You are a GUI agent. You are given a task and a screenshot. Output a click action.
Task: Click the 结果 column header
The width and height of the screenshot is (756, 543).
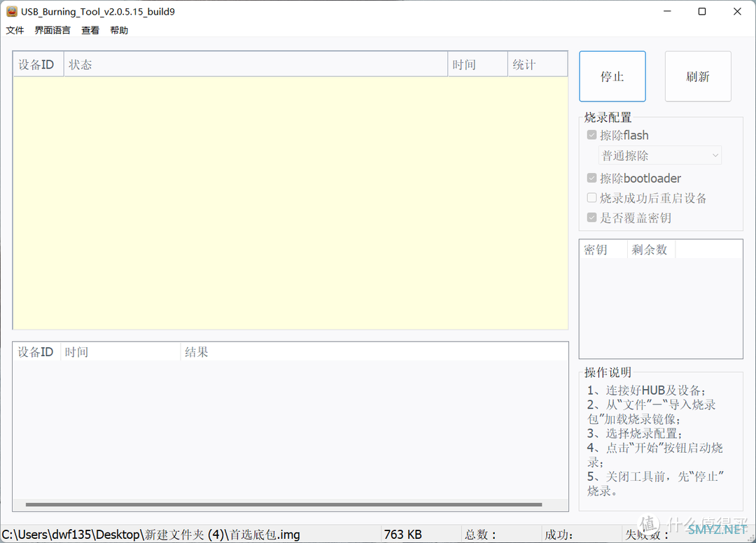[374, 352]
